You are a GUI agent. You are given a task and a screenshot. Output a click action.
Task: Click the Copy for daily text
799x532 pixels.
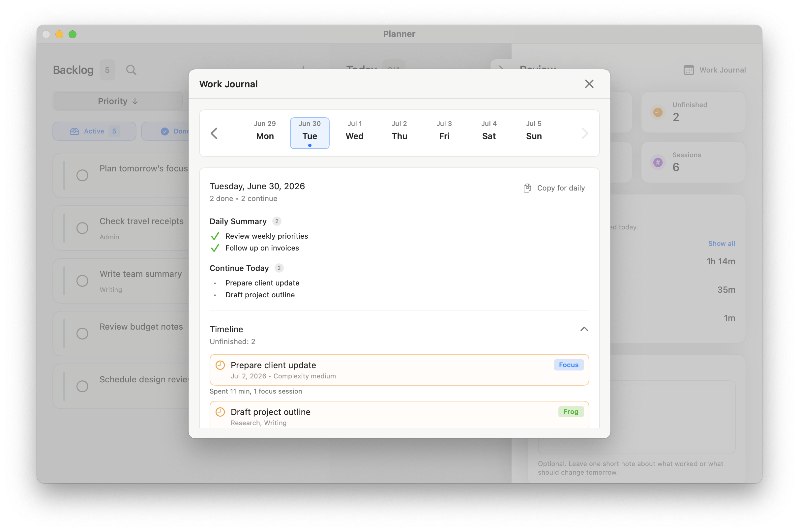click(x=561, y=188)
